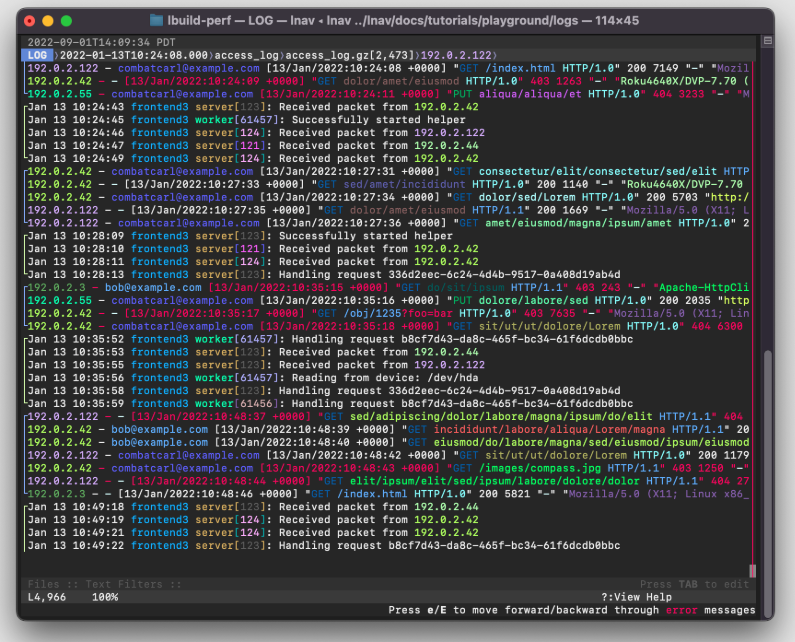The image size is (795, 642).
Task: Select the LOG view breadcrumb
Action: click(x=38, y=55)
